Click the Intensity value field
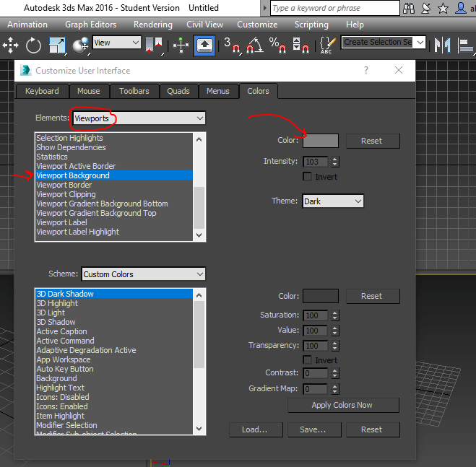This screenshot has width=476, height=467. click(x=316, y=162)
